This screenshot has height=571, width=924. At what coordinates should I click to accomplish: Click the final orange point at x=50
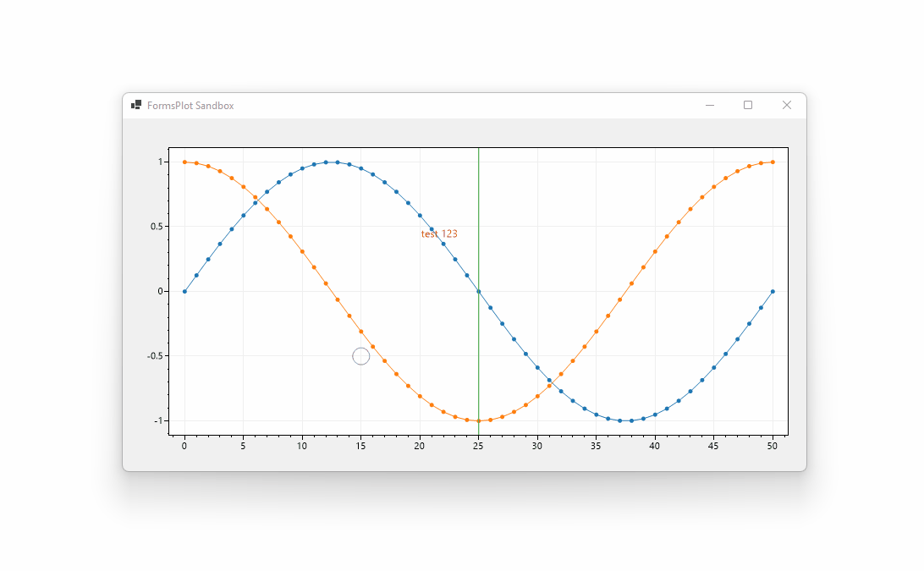(x=773, y=162)
